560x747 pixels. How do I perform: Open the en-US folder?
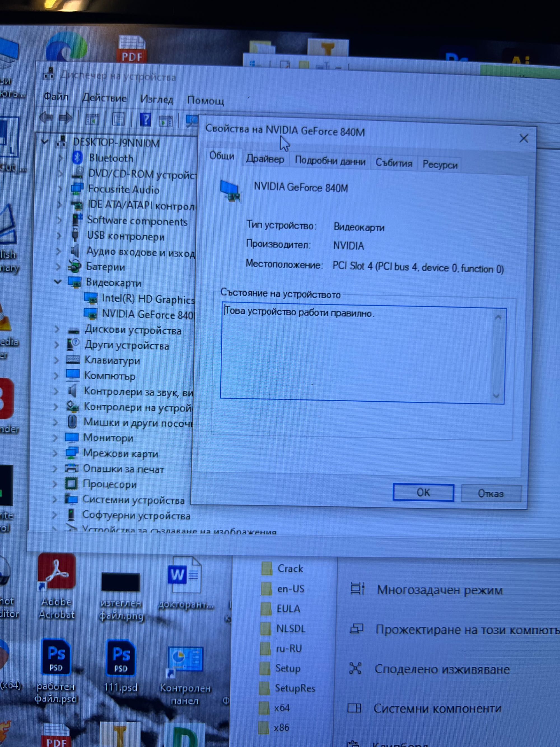click(283, 589)
